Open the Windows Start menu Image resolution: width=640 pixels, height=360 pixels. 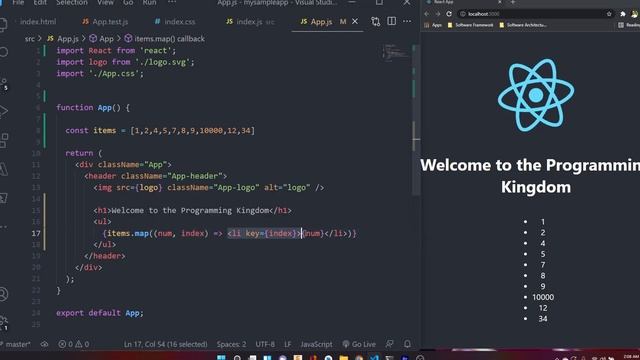221,358
